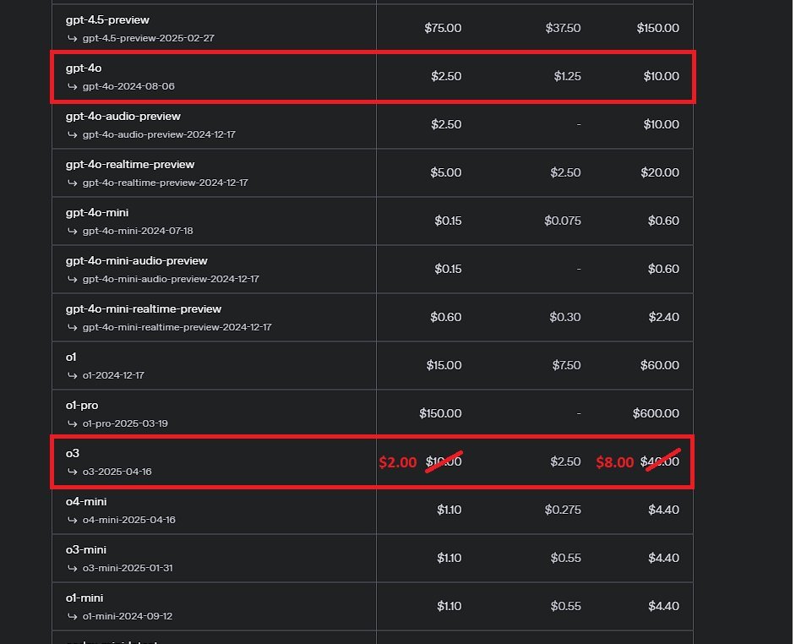Screen dimensions: 812x644
Task: Click the arrow icon beside gpt-4o-2024-08-06
Action: (73, 86)
